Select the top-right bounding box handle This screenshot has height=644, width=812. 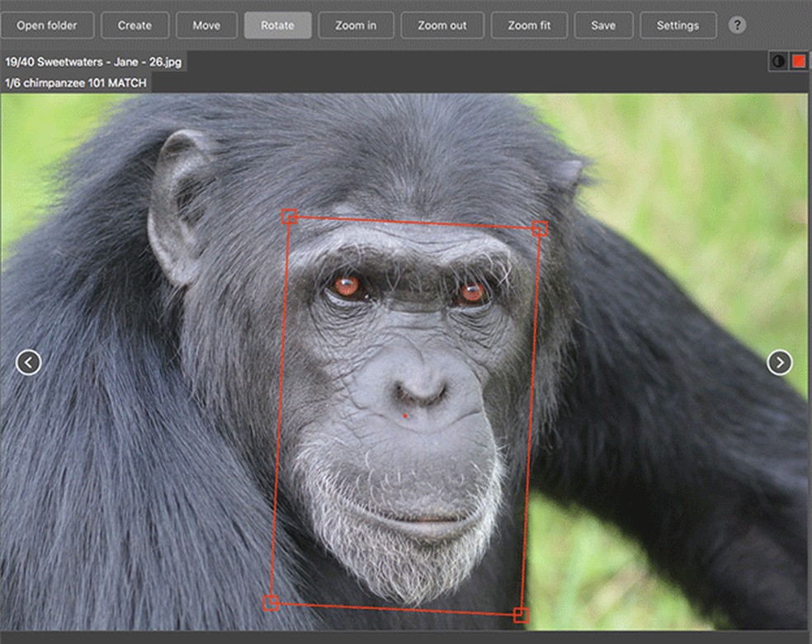click(540, 228)
